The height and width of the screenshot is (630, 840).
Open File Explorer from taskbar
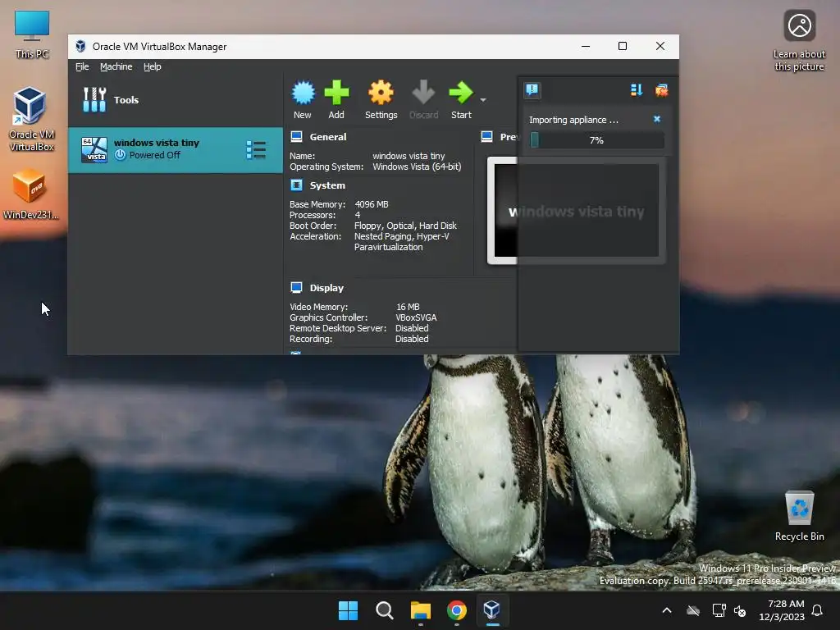pyautogui.click(x=421, y=610)
